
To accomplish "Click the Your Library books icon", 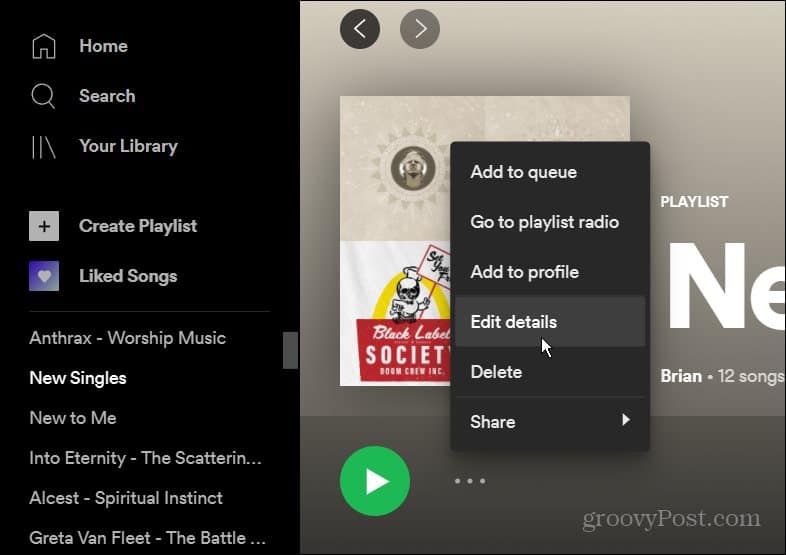I will pyautogui.click(x=44, y=147).
